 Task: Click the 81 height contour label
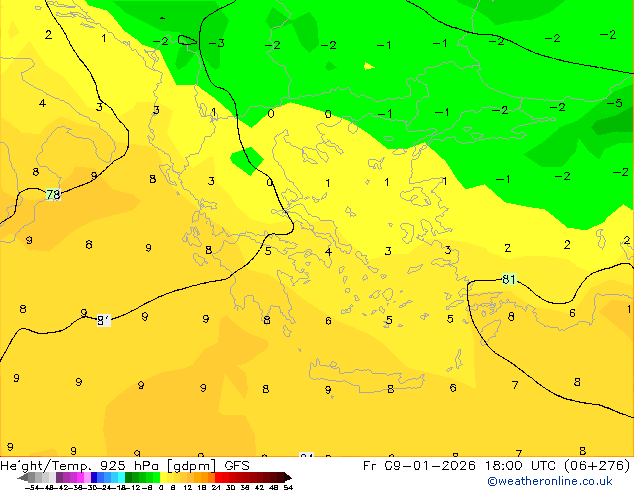[509, 279]
